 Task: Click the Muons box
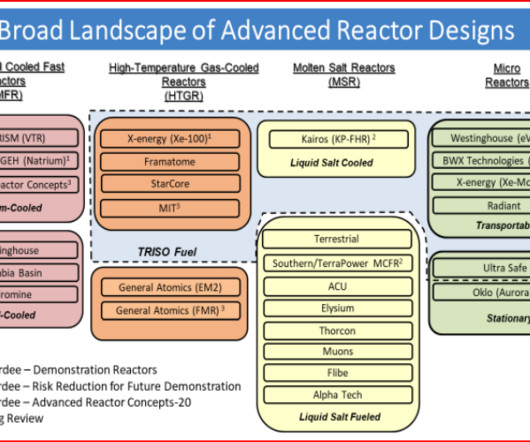point(338,351)
